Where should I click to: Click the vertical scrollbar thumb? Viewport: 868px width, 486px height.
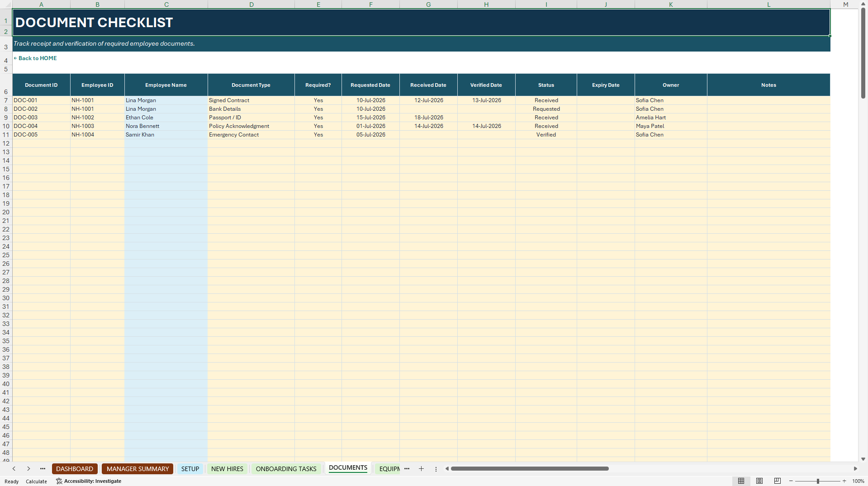tap(863, 53)
